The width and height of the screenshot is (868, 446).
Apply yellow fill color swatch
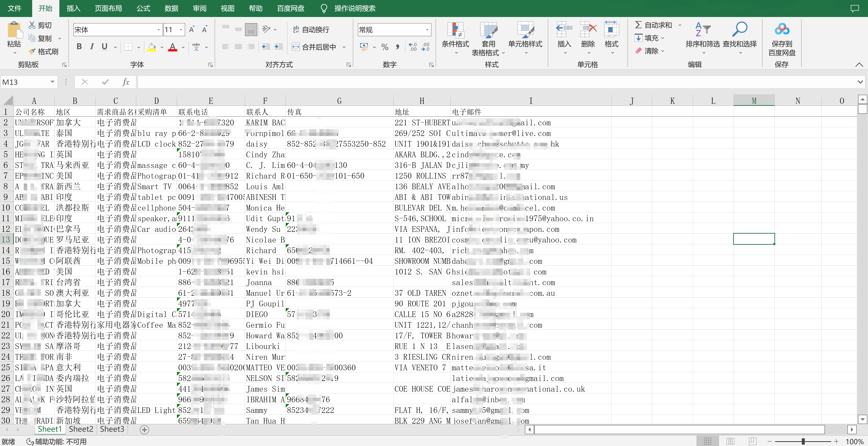tap(152, 47)
